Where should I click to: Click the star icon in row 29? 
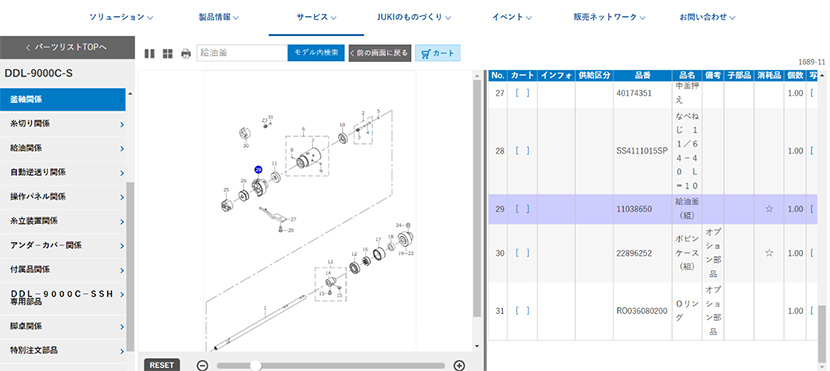pyautogui.click(x=769, y=209)
